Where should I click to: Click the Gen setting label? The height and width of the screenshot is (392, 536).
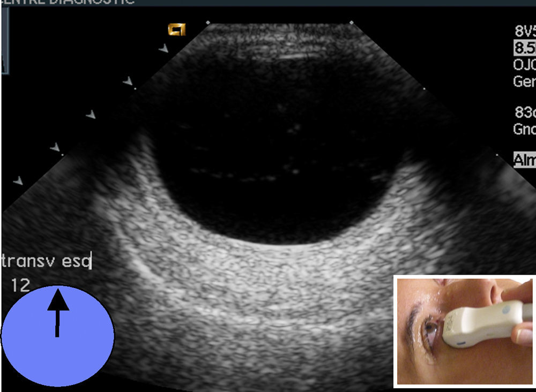(525, 81)
